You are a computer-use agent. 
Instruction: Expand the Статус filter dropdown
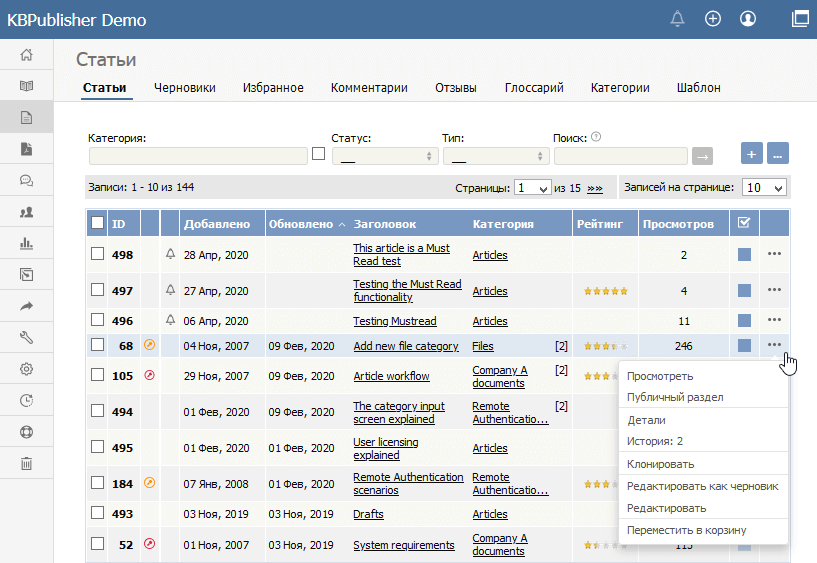pos(384,156)
